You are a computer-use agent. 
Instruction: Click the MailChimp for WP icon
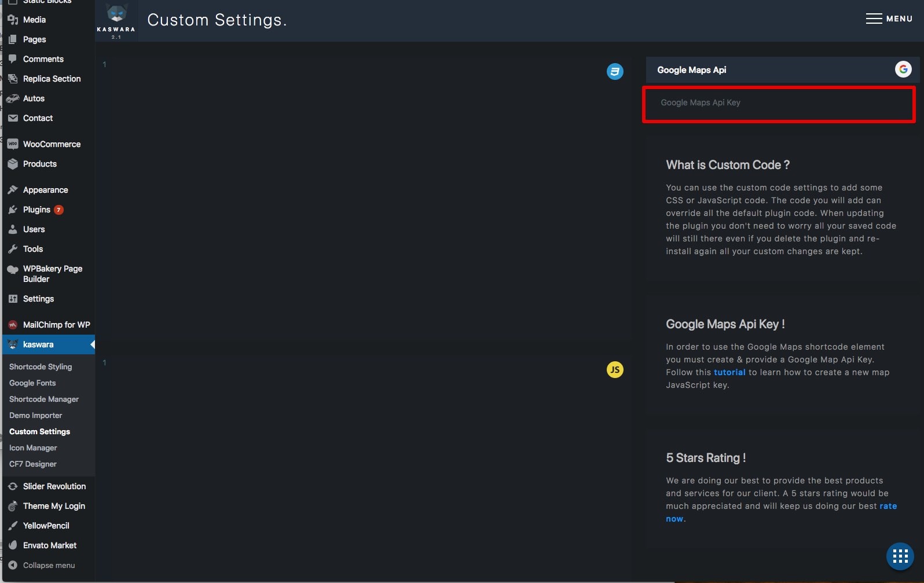(13, 325)
